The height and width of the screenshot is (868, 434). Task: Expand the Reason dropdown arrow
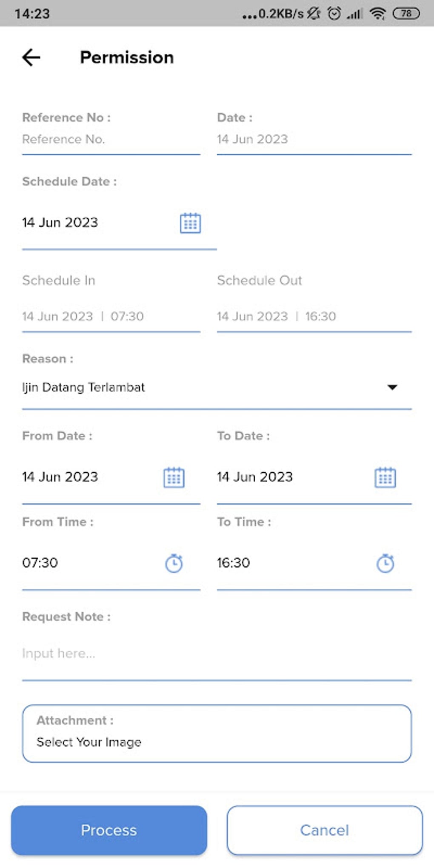(x=392, y=387)
